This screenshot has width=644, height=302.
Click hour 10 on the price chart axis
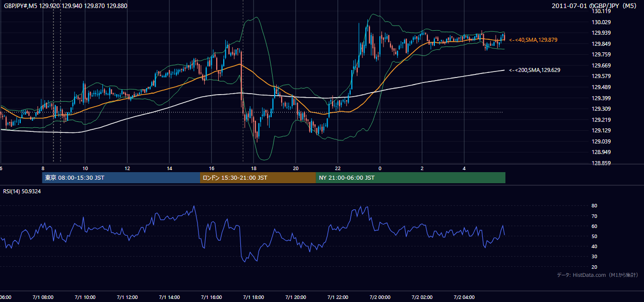(85, 169)
